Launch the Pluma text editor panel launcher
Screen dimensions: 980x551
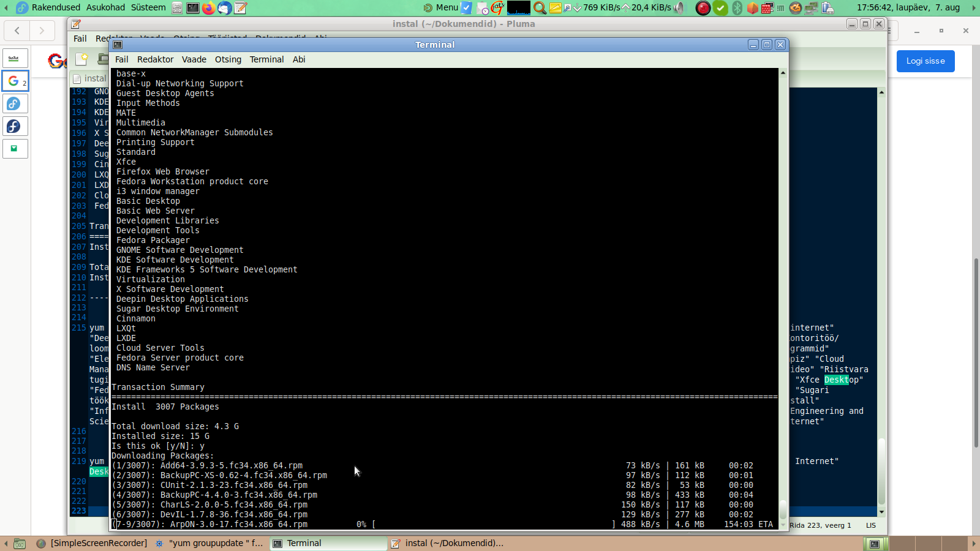[241, 7]
